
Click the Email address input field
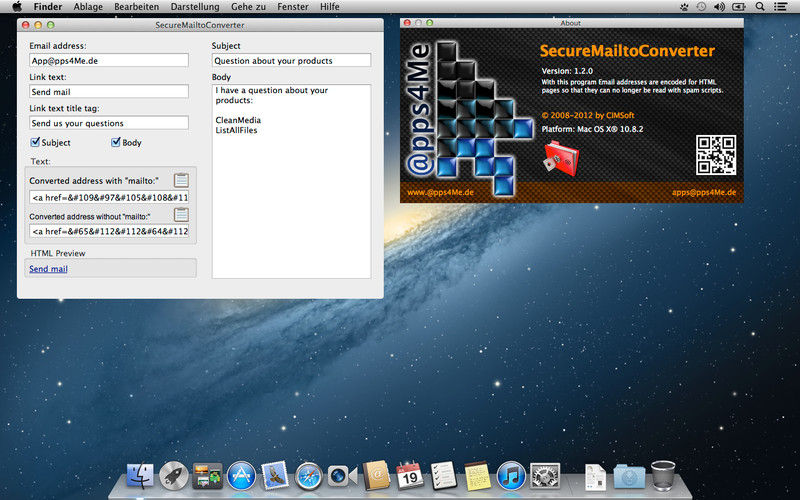(109, 60)
